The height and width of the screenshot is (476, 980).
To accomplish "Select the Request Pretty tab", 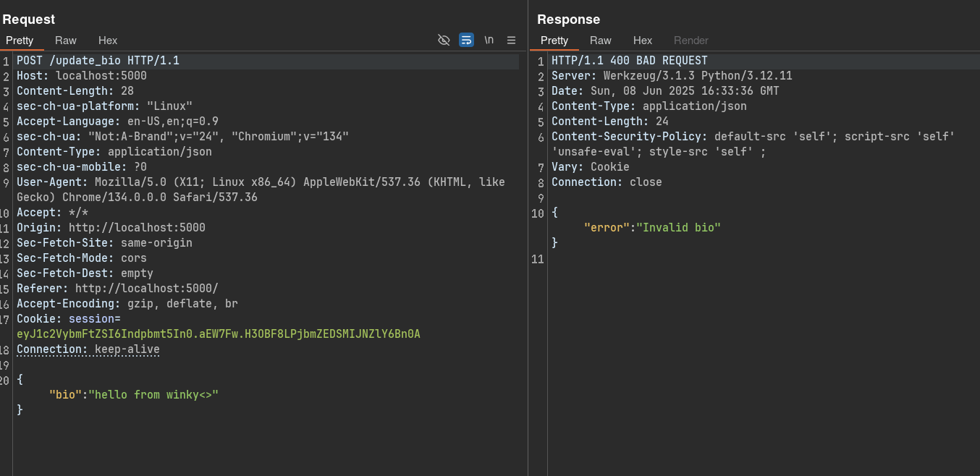I will (x=20, y=41).
